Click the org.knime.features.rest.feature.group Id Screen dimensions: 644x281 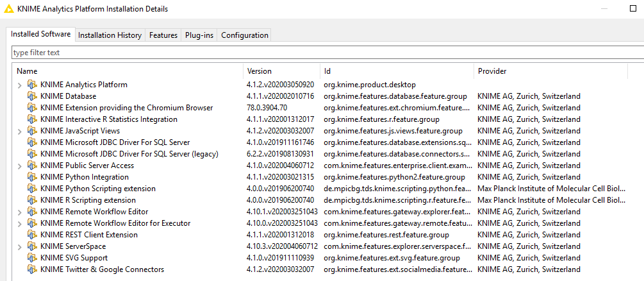[x=386, y=235]
